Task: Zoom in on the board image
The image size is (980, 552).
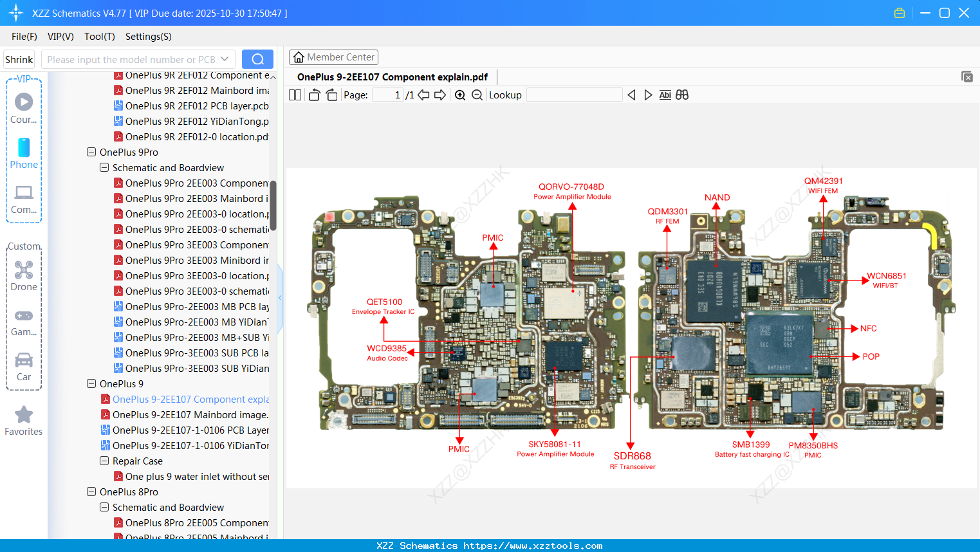Action: click(460, 95)
